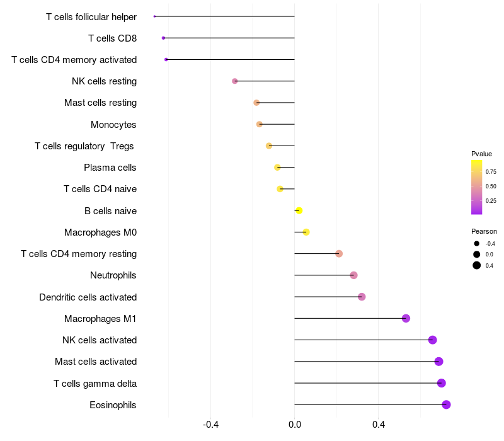Select the 0.4 x-axis tick label

tap(379, 425)
